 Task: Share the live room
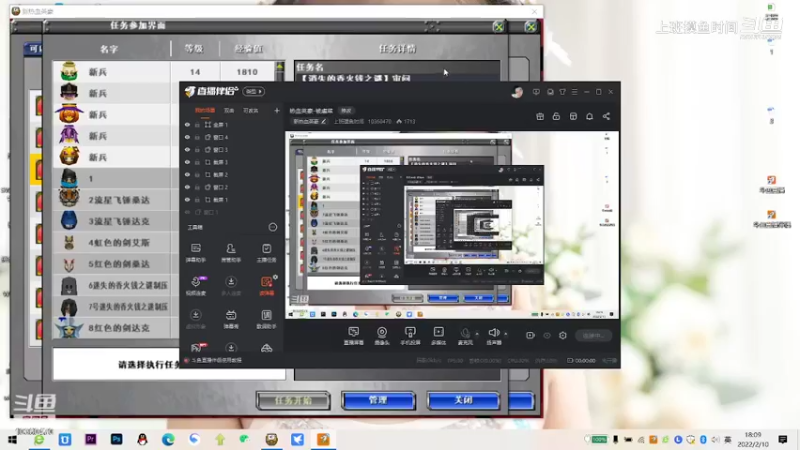point(606,116)
